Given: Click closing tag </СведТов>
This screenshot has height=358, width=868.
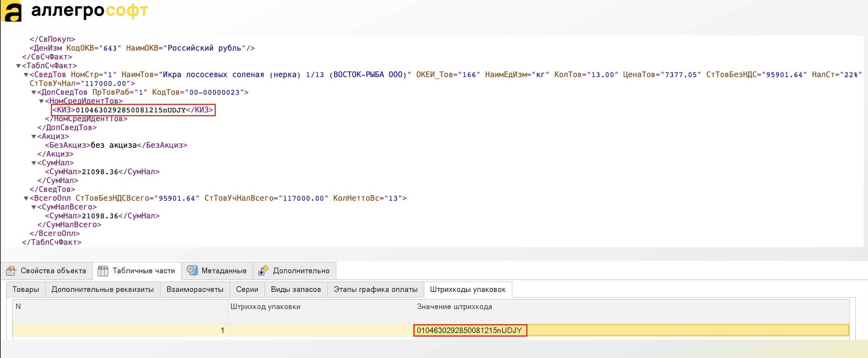Looking at the screenshot, I should pyautogui.click(x=52, y=189).
